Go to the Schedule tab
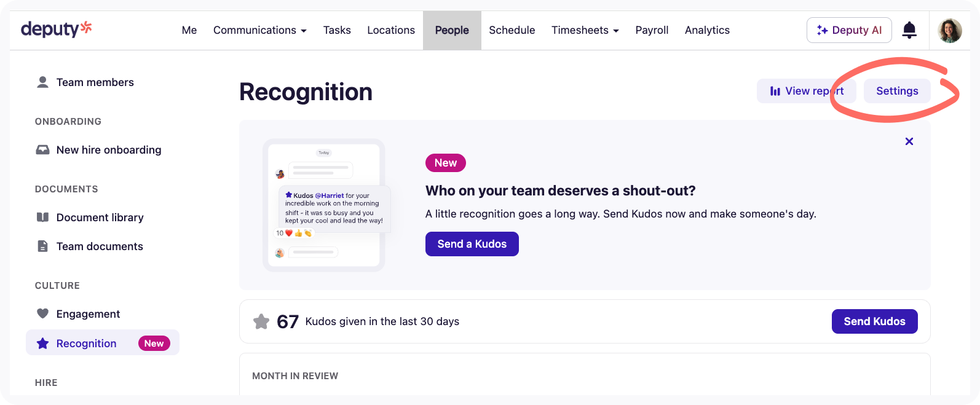 (x=512, y=30)
